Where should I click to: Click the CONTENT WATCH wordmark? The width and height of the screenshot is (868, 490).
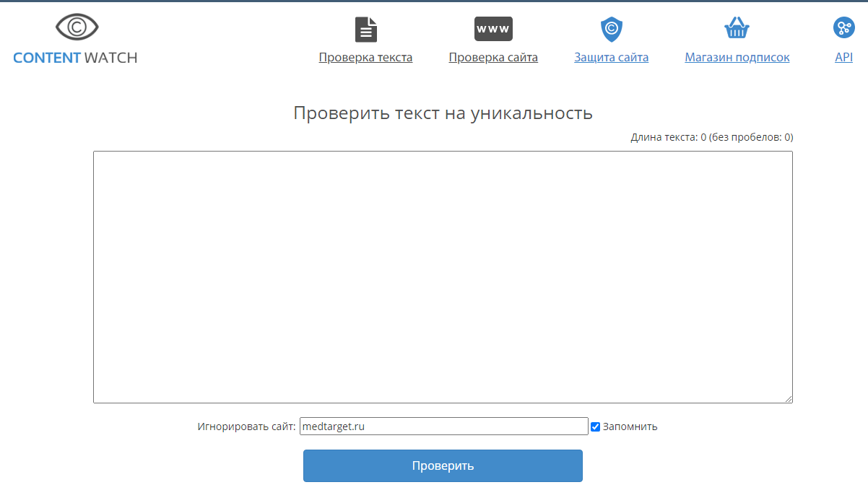[75, 58]
